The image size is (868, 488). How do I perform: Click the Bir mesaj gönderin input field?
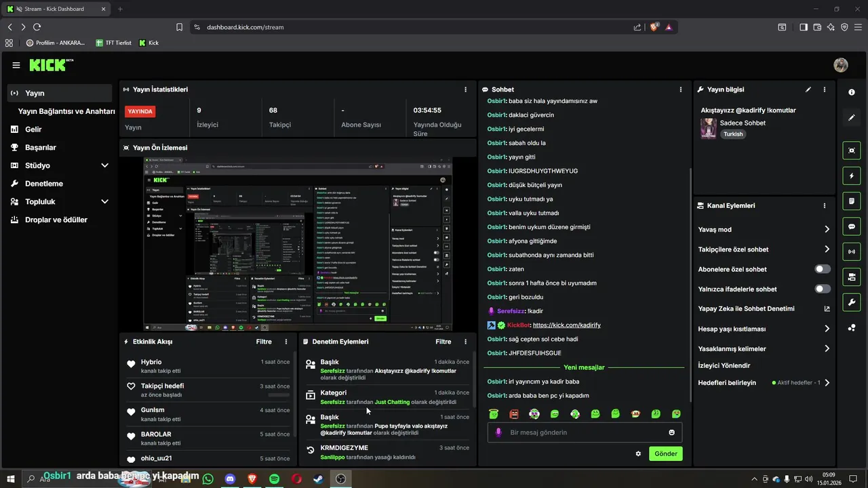coord(585,432)
